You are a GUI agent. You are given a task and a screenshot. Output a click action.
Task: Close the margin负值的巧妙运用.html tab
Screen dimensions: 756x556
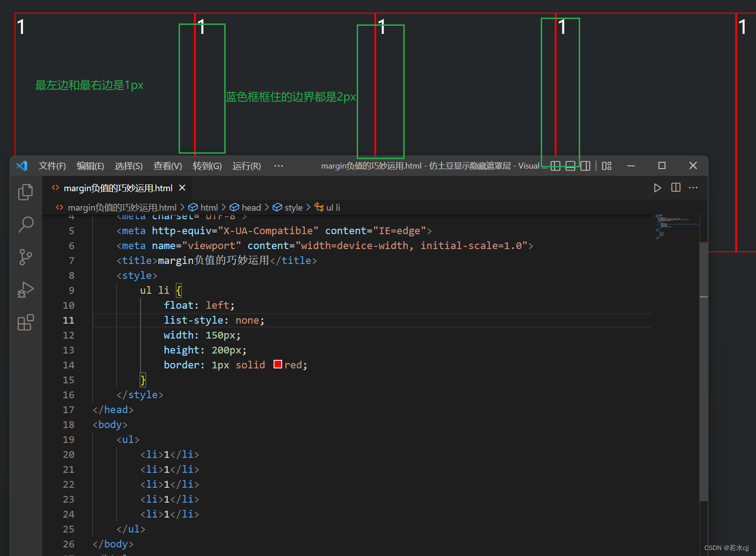pos(182,188)
